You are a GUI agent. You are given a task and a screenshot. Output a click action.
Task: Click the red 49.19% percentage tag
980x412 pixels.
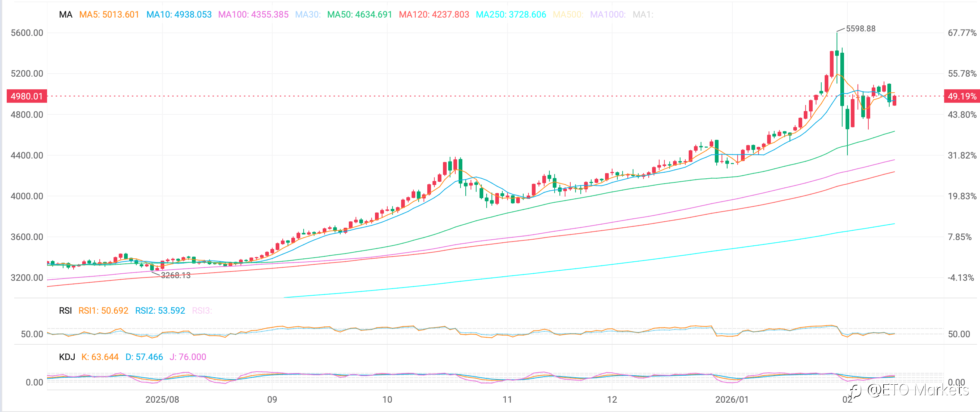point(961,96)
